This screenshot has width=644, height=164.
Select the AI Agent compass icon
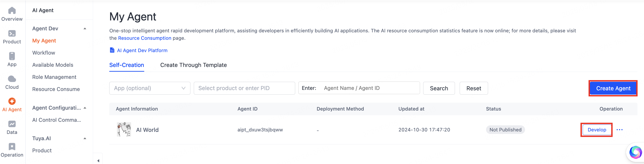tap(12, 101)
